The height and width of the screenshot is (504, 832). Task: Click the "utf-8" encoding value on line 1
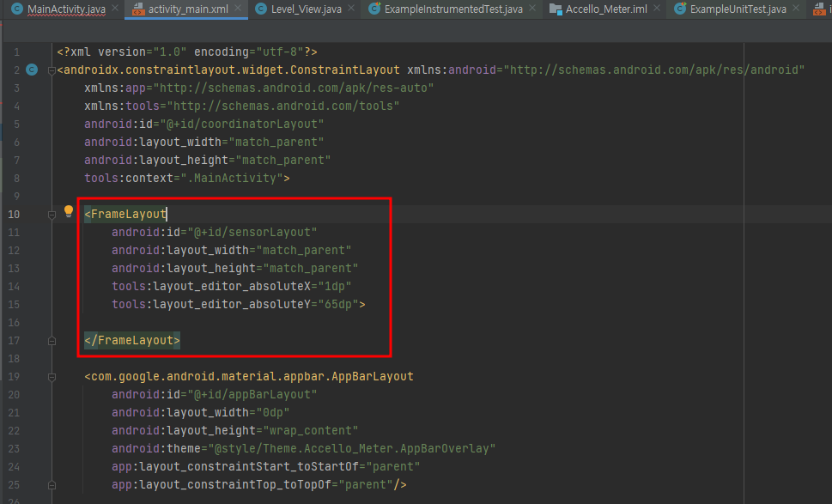point(280,52)
